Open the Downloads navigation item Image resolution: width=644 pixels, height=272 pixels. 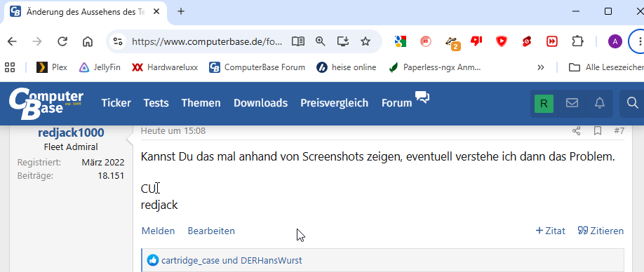click(x=260, y=103)
